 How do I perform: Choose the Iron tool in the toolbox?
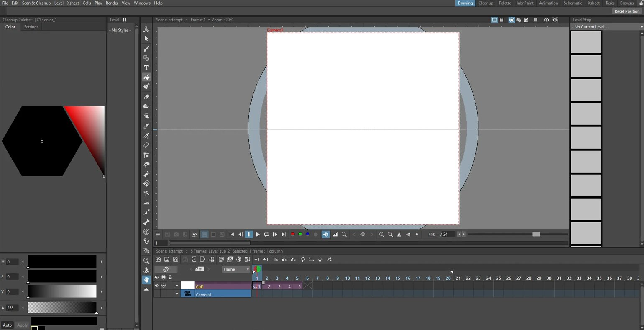click(x=146, y=203)
